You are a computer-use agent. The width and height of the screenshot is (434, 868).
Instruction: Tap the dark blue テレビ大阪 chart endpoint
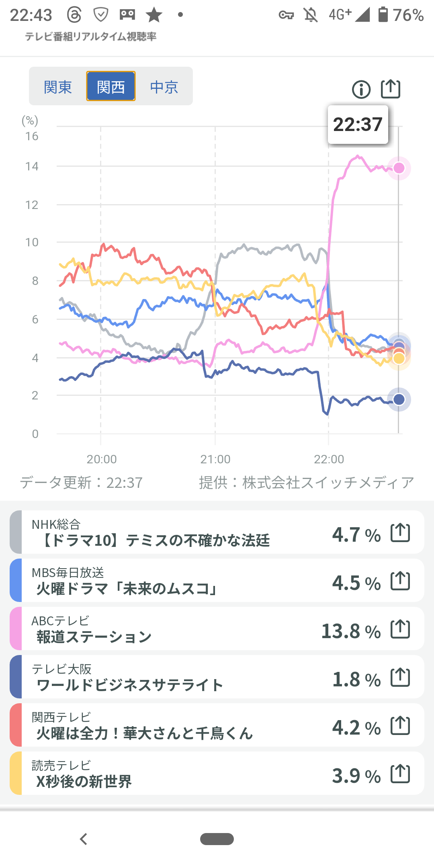(x=399, y=399)
